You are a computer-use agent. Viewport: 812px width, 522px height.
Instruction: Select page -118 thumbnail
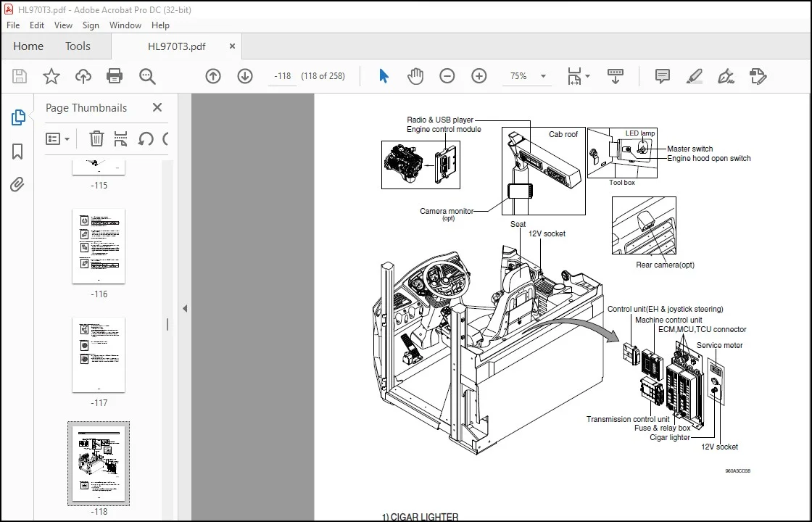point(99,463)
